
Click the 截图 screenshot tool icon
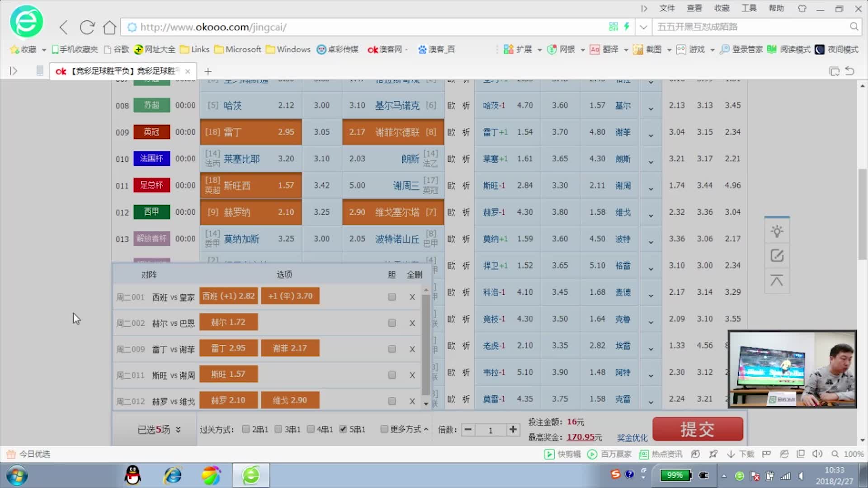click(637, 49)
